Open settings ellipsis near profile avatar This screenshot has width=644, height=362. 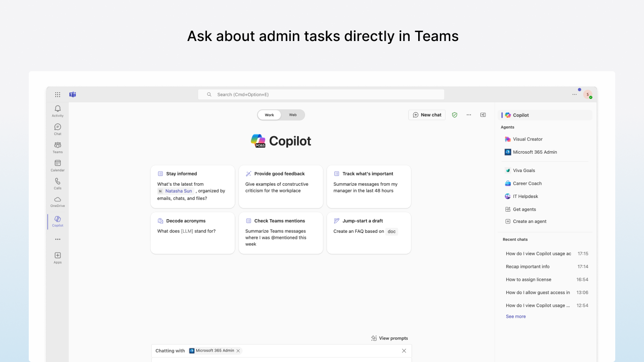click(574, 94)
